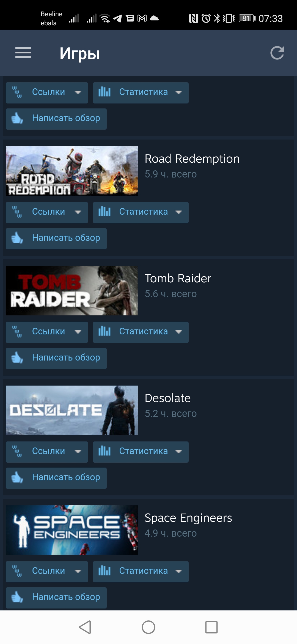297x644 pixels.
Task: Tap thumbs-up icon under Space Engineers
Action: pos(17,597)
